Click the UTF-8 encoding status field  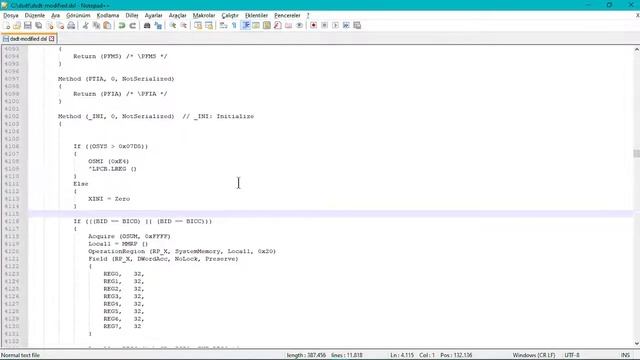click(572, 355)
